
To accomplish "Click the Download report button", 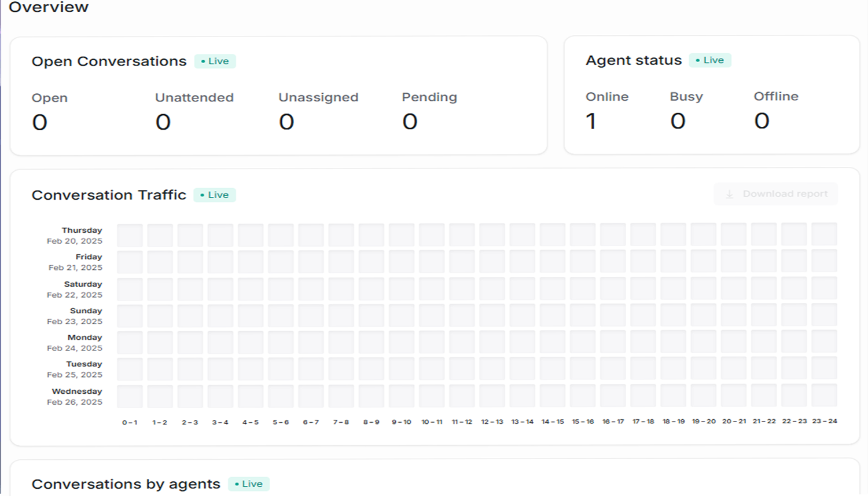I will click(775, 194).
